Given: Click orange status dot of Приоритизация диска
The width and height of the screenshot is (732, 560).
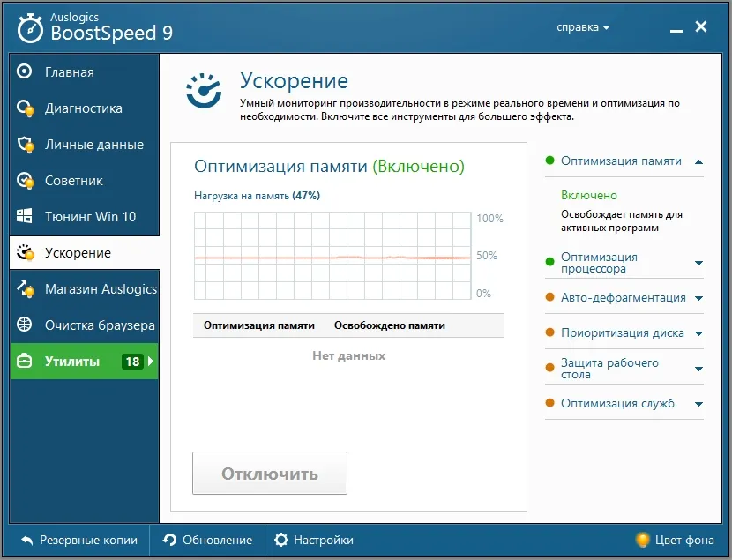Looking at the screenshot, I should click(550, 332).
